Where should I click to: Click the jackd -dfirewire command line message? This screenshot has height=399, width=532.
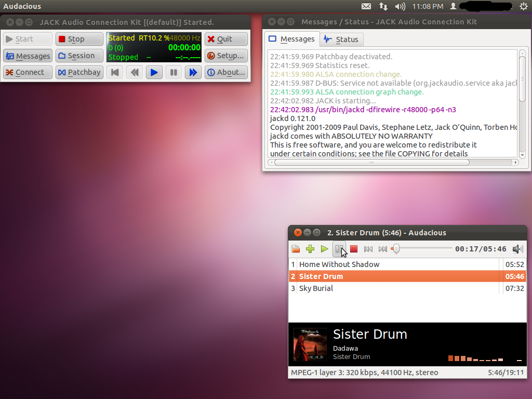(x=363, y=110)
